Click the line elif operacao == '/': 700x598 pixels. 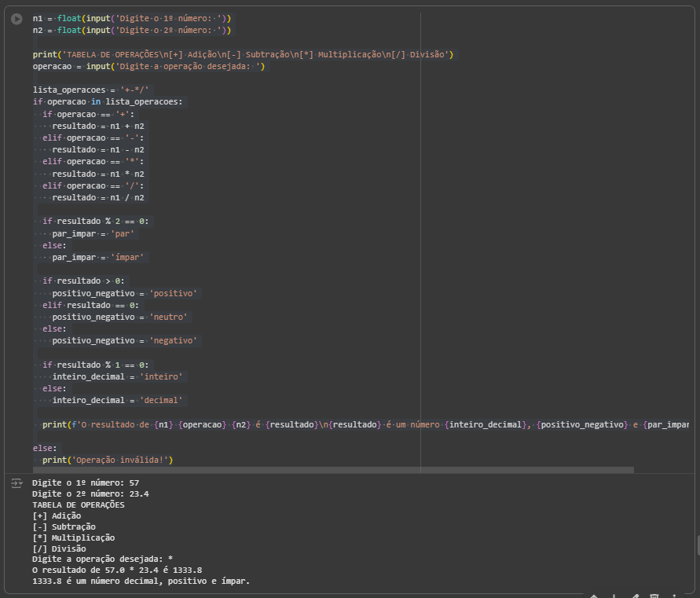click(x=93, y=185)
